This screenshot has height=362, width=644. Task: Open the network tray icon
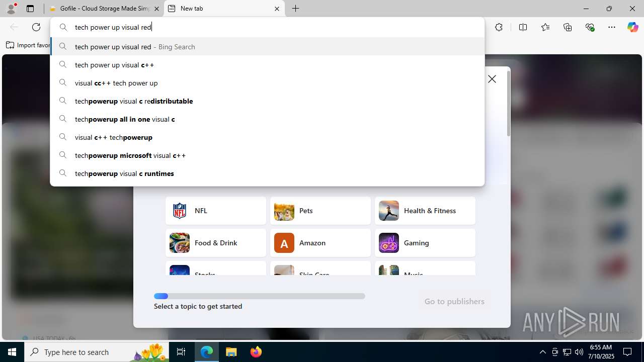tap(567, 352)
